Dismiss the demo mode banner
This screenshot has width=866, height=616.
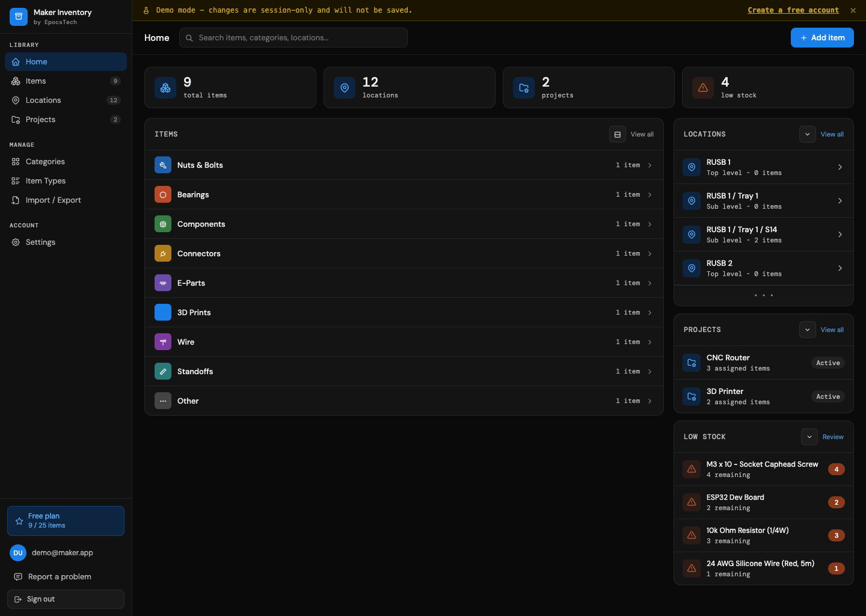[853, 10]
